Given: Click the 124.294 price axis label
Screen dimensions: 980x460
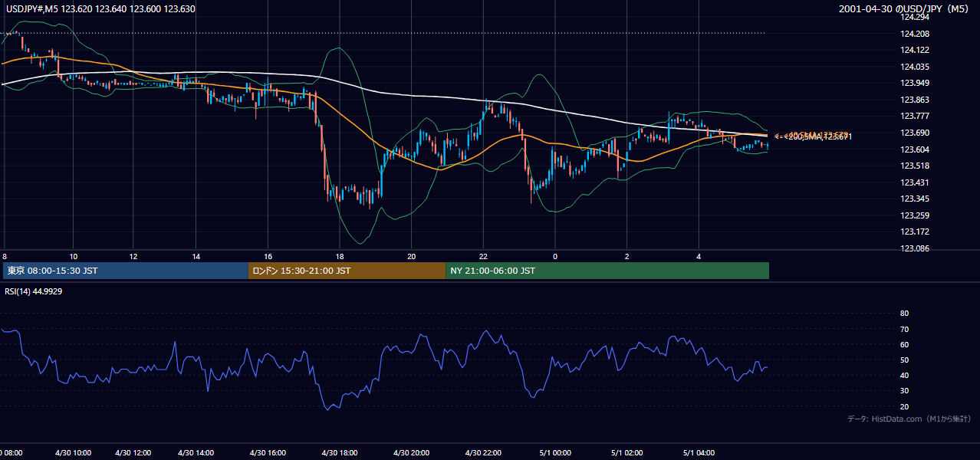Looking at the screenshot, I should pyautogui.click(x=915, y=17).
